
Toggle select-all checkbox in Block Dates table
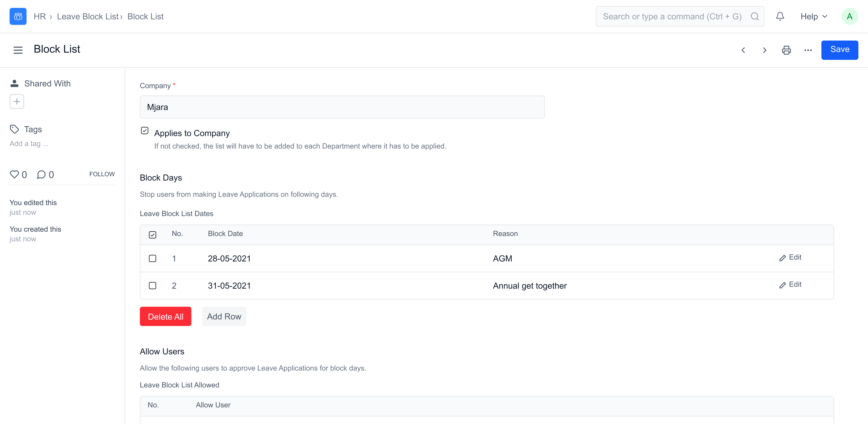point(152,235)
